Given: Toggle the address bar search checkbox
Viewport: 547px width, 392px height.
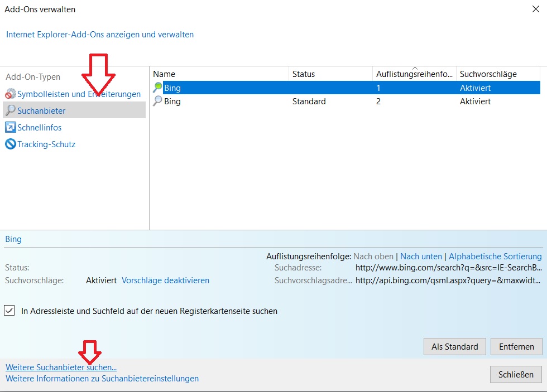Looking at the screenshot, I should tap(9, 310).
